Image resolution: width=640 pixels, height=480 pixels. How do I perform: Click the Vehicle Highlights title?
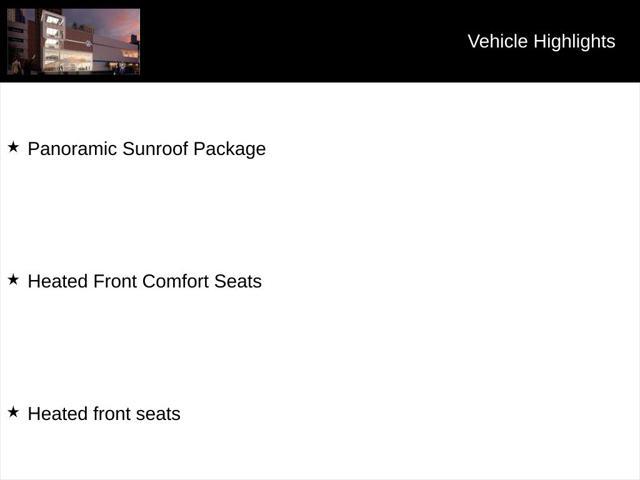click(541, 41)
